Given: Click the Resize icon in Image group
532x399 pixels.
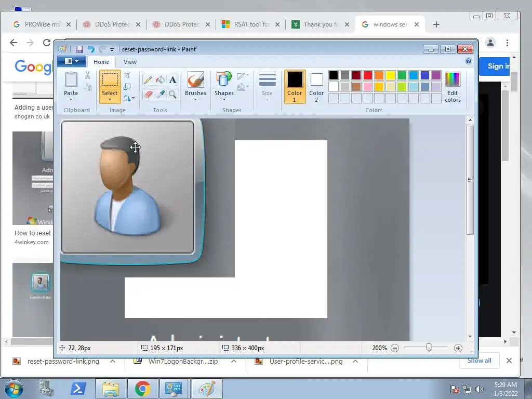Looking at the screenshot, I should pyautogui.click(x=127, y=87).
